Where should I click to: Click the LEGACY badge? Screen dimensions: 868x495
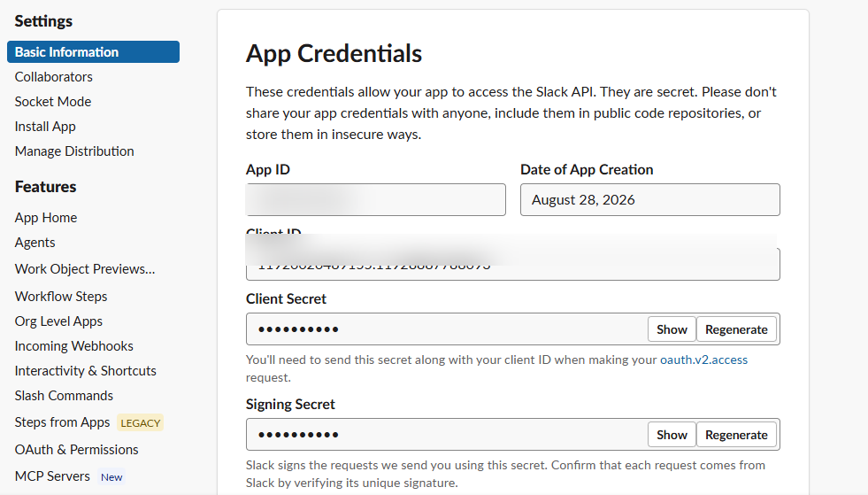click(140, 423)
